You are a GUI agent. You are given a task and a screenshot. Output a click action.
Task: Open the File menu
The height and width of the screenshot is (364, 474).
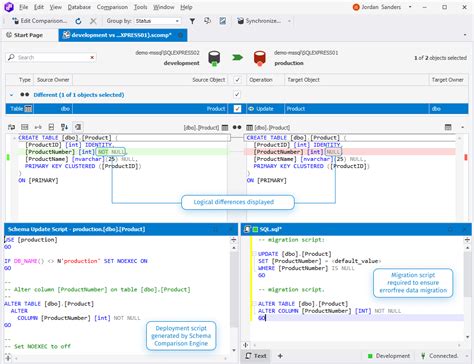point(24,7)
